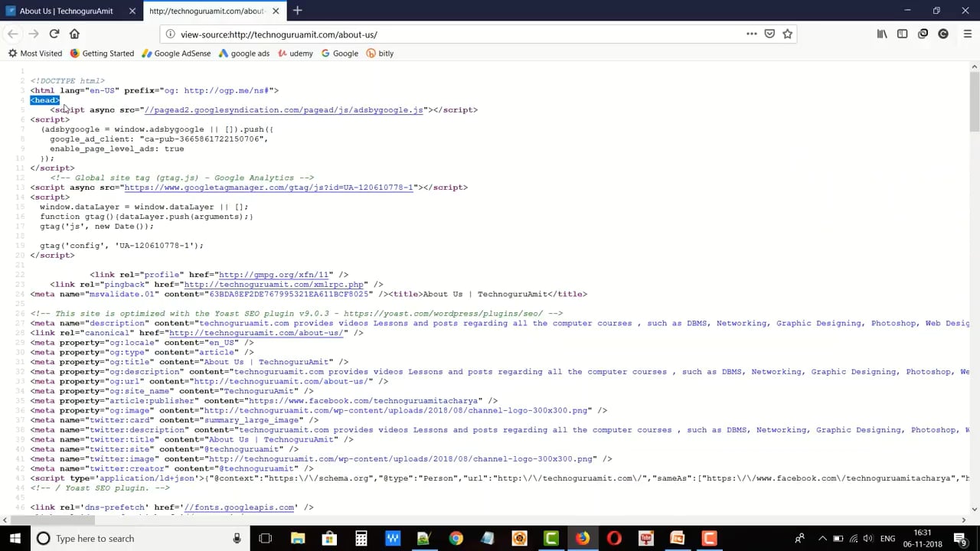This screenshot has height=551, width=980.
Task: Open the Google AdSense bookmark
Action: pos(176,54)
